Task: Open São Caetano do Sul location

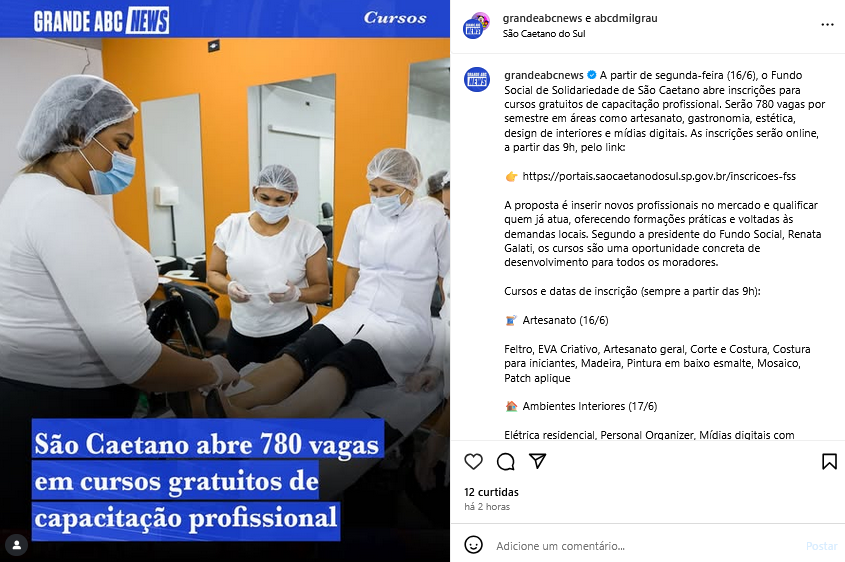Action: (544, 33)
